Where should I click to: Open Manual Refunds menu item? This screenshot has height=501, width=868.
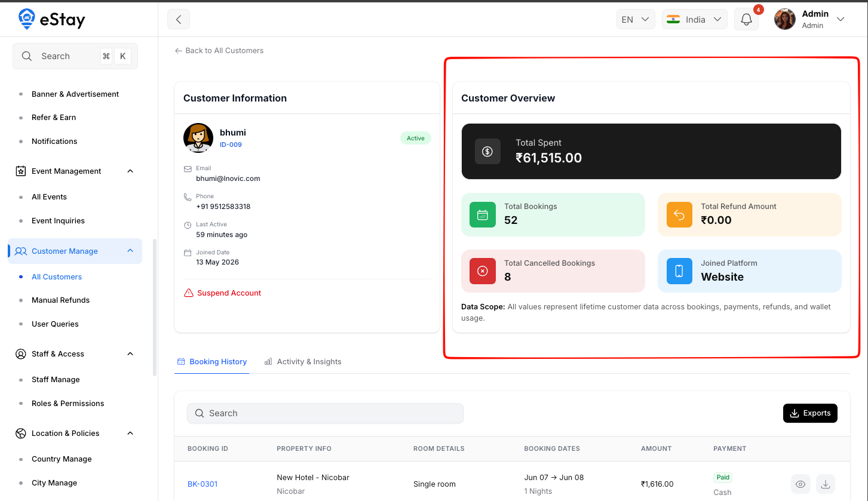[60, 300]
